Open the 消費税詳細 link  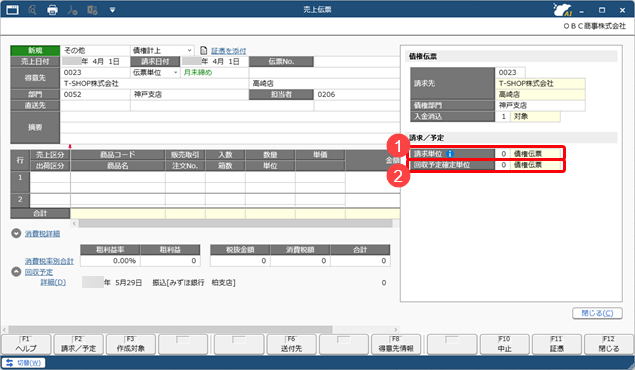click(x=42, y=234)
